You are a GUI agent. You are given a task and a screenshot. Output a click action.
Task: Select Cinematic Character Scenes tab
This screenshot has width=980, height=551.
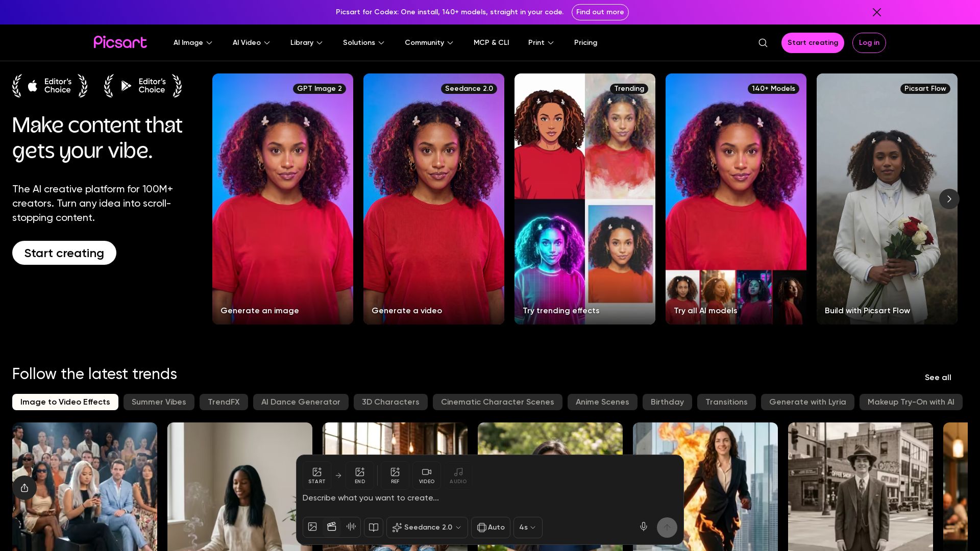point(498,402)
